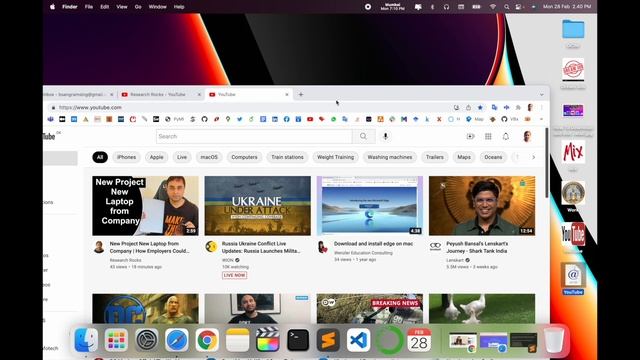640x360 pixels.
Task: Select the Computers filter chip
Action: 244,157
